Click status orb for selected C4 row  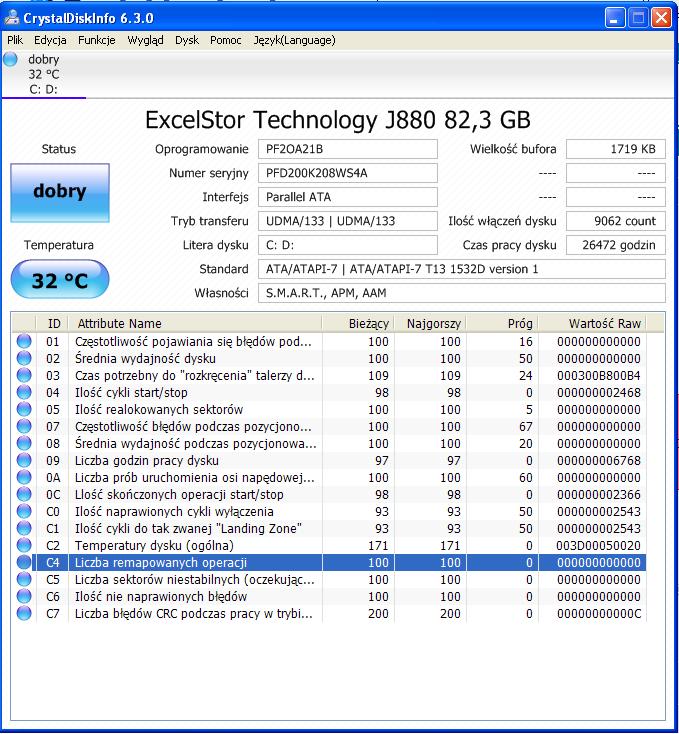click(x=24, y=562)
